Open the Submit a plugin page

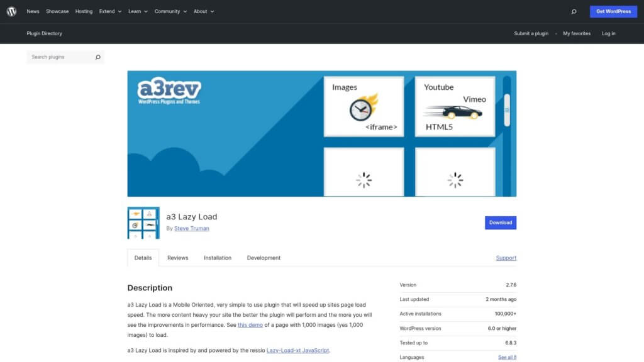point(530,33)
